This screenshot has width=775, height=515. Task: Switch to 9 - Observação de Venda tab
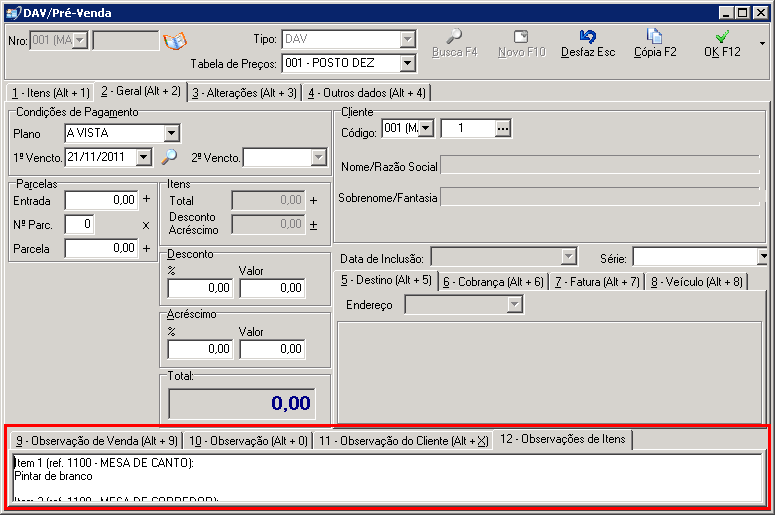96,441
